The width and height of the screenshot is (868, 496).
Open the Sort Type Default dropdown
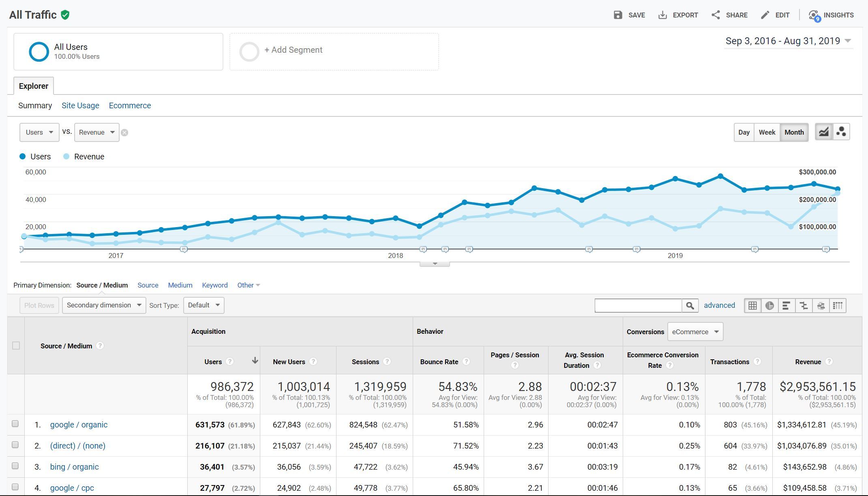[x=204, y=305]
